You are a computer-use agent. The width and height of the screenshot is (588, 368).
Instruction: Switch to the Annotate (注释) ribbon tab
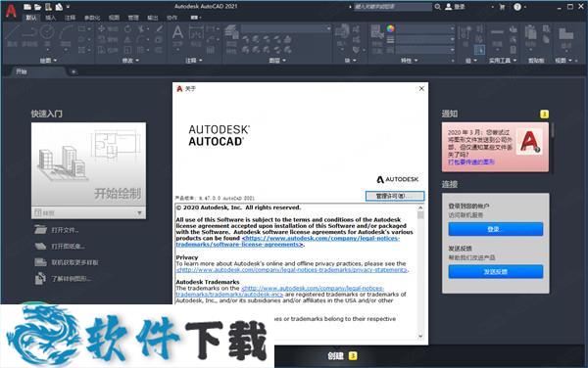70,18
